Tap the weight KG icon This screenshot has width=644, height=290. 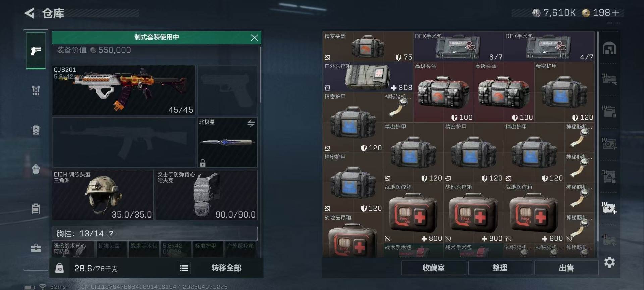point(59,268)
